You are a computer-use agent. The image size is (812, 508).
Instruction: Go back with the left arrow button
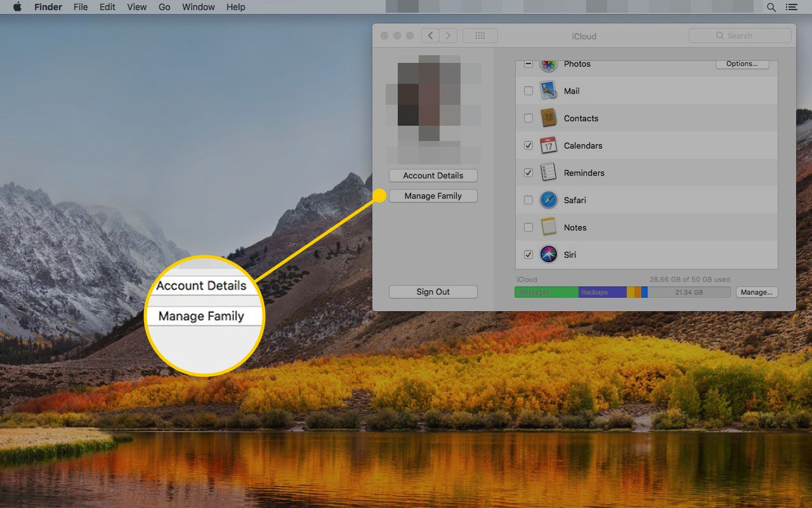[x=430, y=36]
